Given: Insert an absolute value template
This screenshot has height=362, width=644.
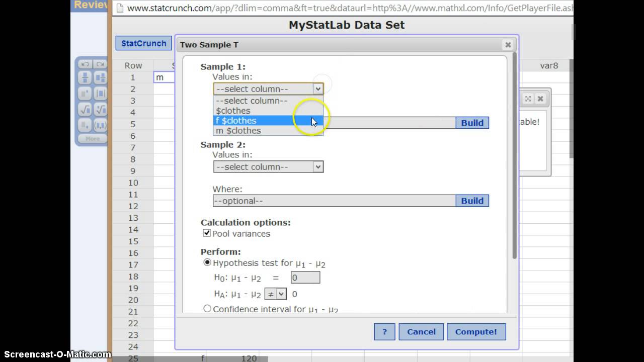Looking at the screenshot, I should tap(100, 94).
